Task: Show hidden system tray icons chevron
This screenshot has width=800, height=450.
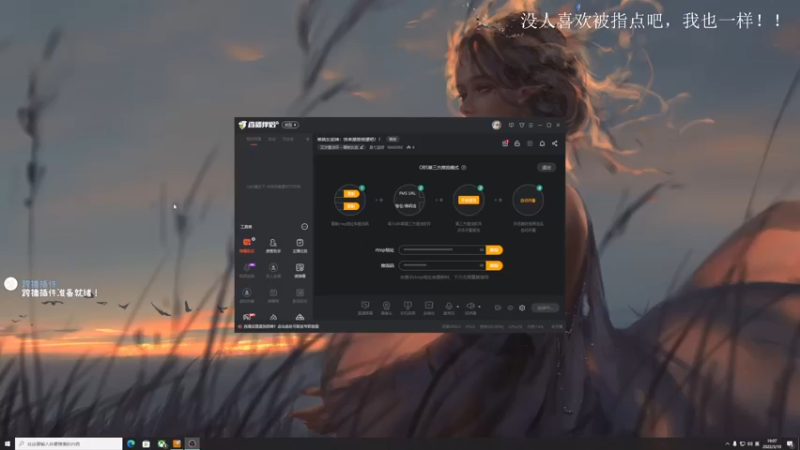Action: 727,444
